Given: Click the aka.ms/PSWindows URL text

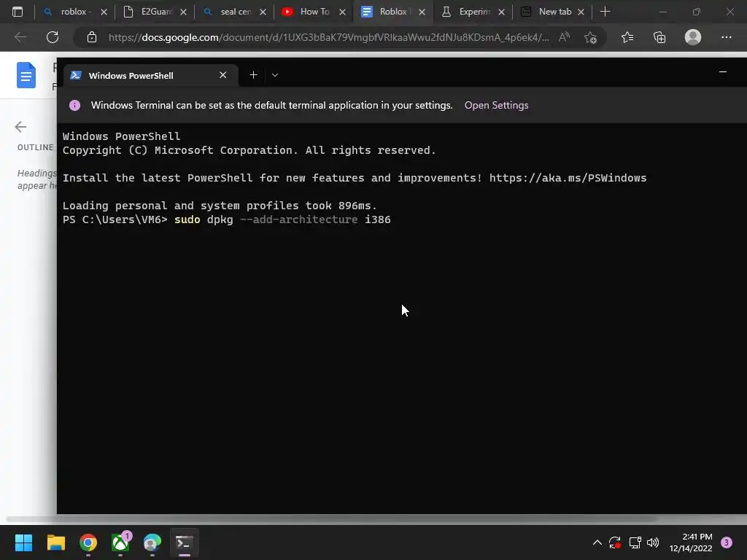Looking at the screenshot, I should [568, 178].
